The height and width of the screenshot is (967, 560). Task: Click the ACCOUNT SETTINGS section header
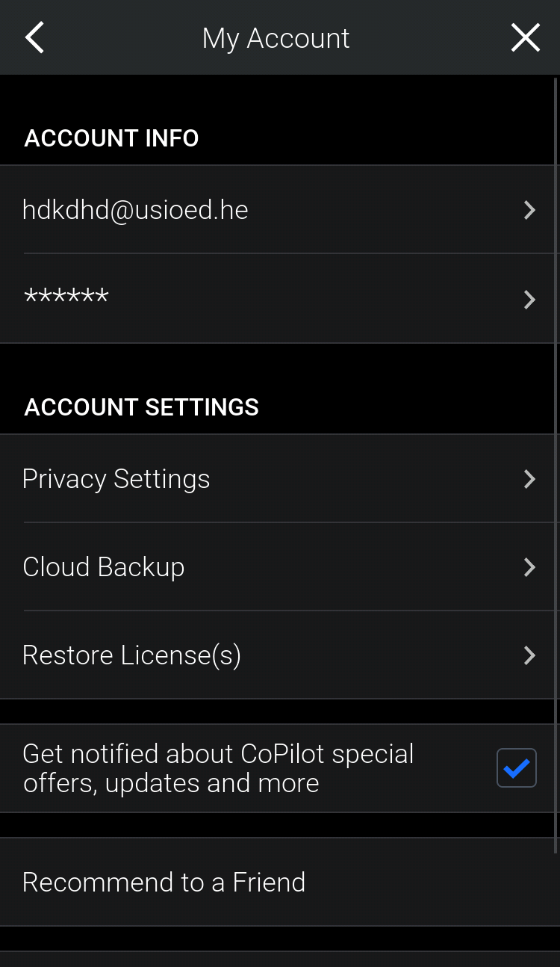point(141,407)
